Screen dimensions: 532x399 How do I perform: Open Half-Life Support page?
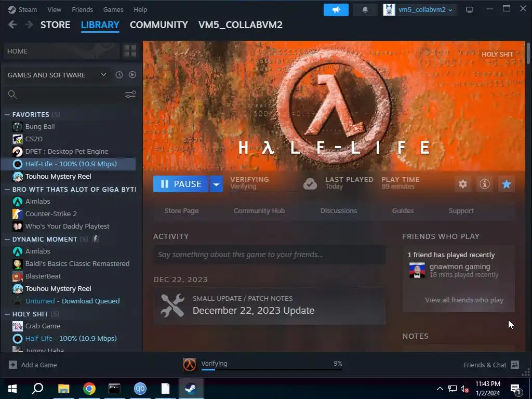tap(461, 211)
